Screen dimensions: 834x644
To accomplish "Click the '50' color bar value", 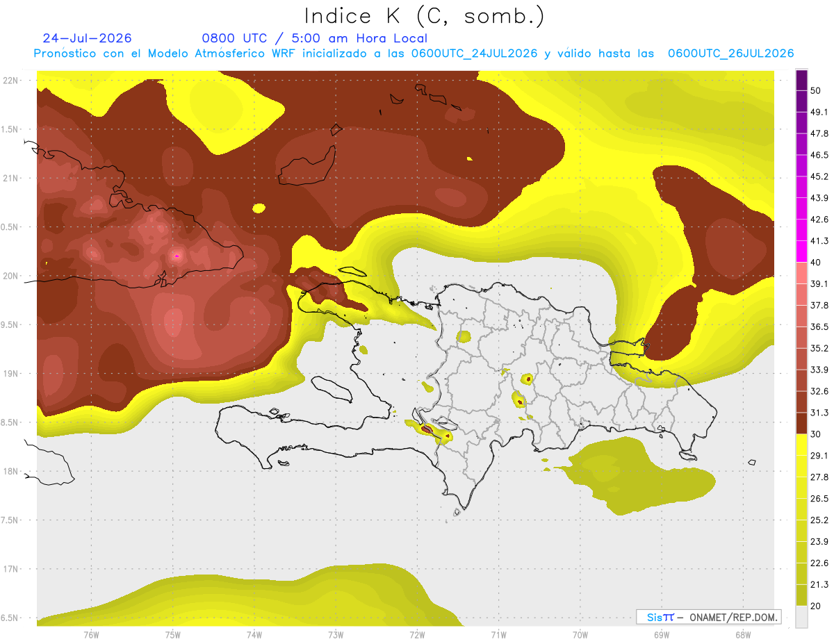I will pyautogui.click(x=817, y=90).
